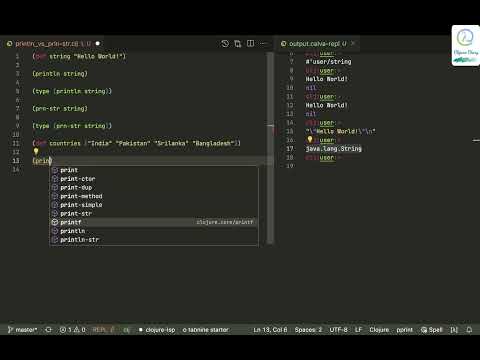The width and height of the screenshot is (480, 360).
Task: Choose 'print-method' from the suggestion list
Action: [154, 196]
